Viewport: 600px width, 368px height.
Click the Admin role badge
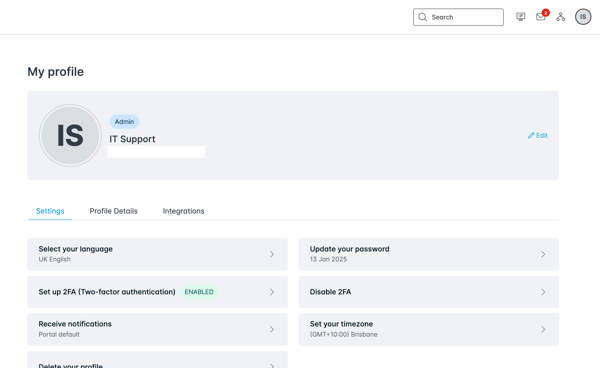[124, 122]
